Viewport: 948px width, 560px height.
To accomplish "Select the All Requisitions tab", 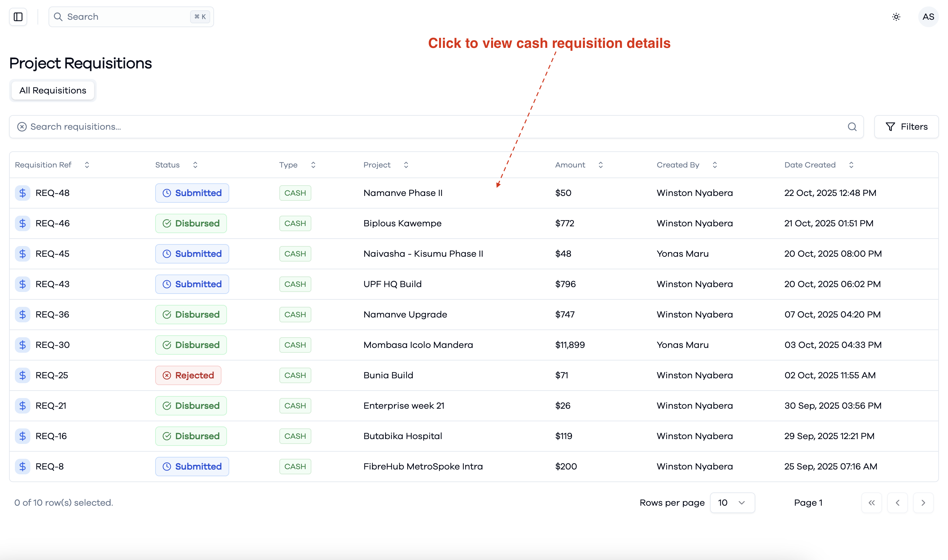I will pyautogui.click(x=53, y=91).
